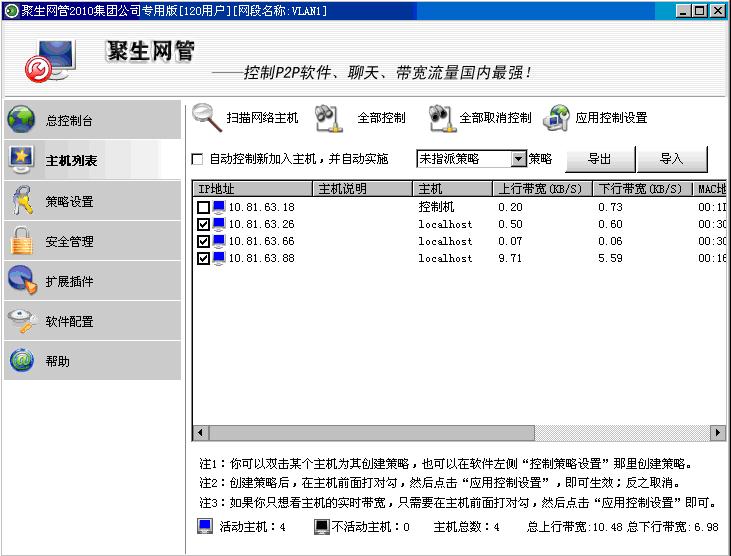This screenshot has height=556, width=731.
Task: Uncheck the box for host 10.81.63.88
Action: tap(204, 258)
